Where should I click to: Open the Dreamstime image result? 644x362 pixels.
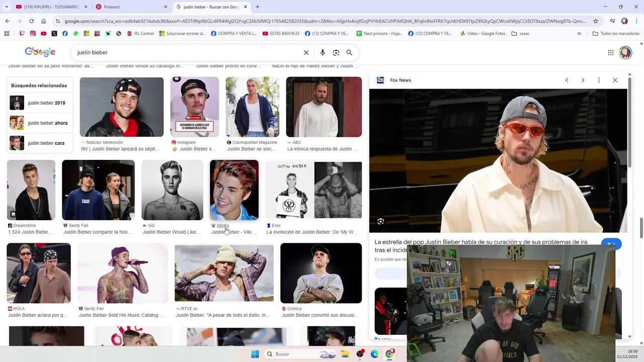pyautogui.click(x=31, y=190)
